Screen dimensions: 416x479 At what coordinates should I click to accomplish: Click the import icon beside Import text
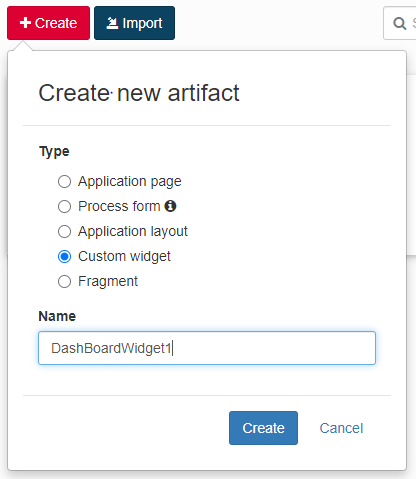click(x=112, y=23)
